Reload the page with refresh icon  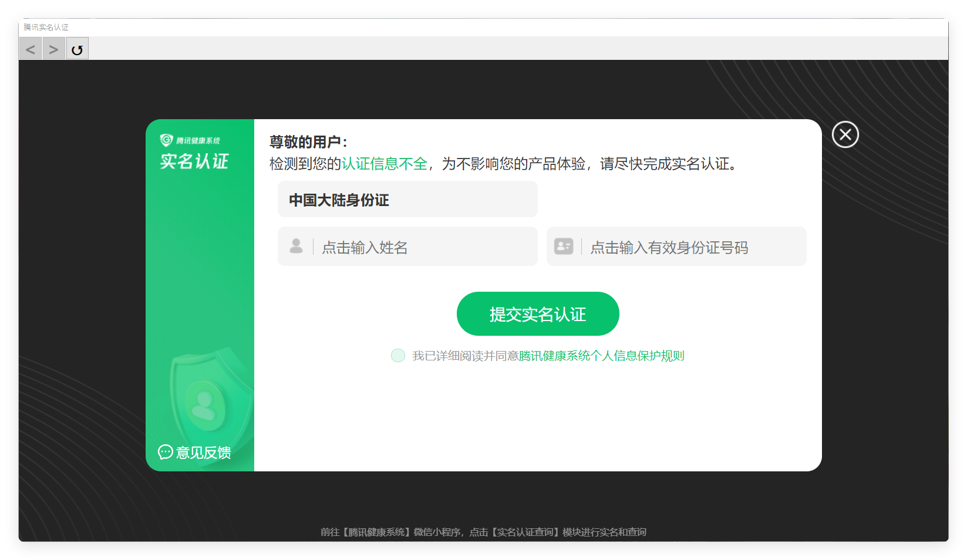point(78,49)
